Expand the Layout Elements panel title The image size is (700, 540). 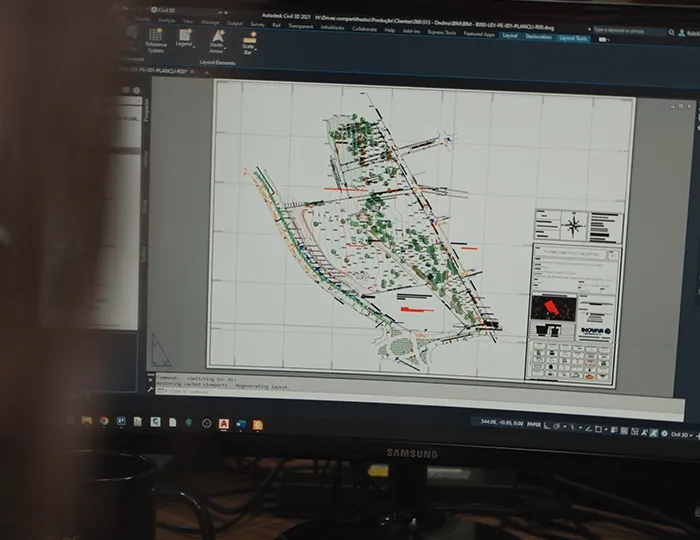(x=216, y=61)
